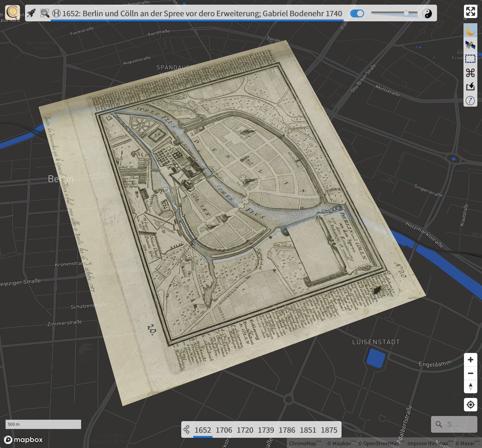Switch to satellite basemap icon
This screenshot has height=448, width=482.
point(470,45)
